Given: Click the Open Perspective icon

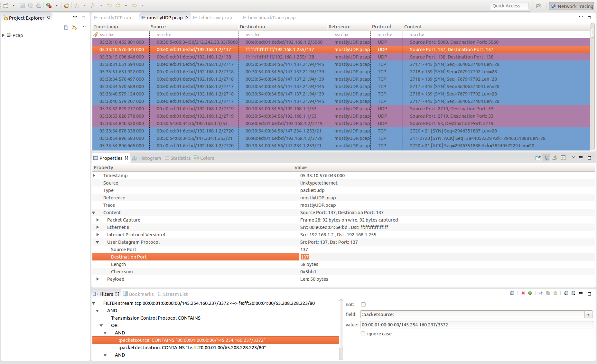Looking at the screenshot, I should click(539, 6).
